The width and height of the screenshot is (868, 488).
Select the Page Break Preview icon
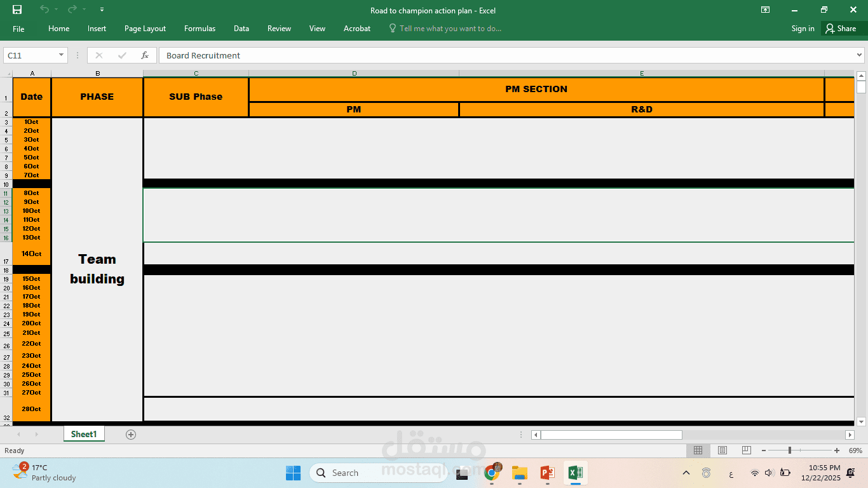pos(745,450)
